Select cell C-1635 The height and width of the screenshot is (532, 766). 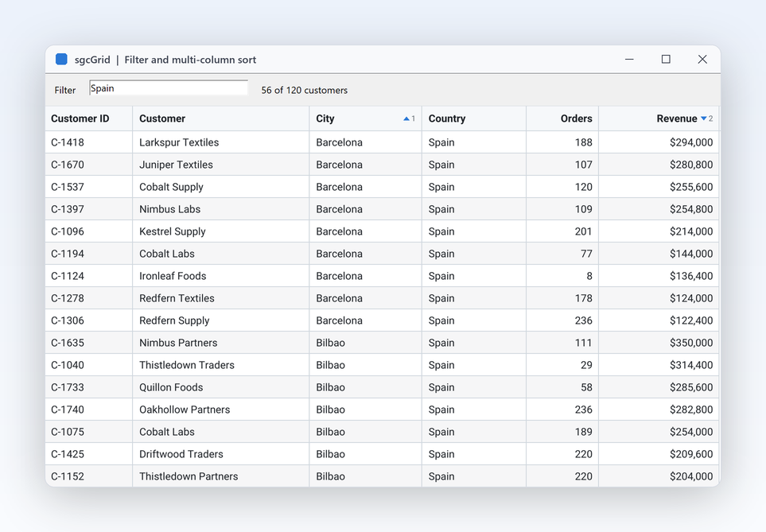[x=89, y=343]
